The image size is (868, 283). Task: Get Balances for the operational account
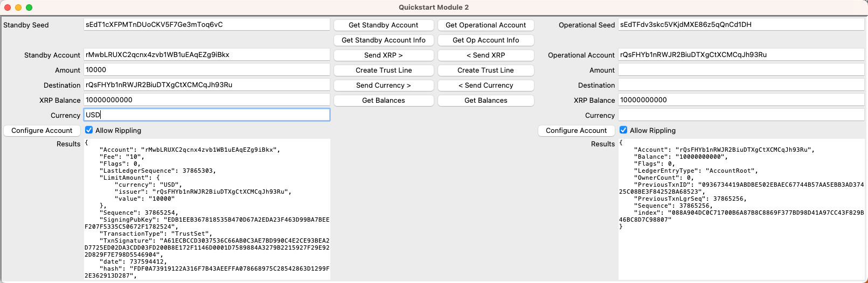(x=485, y=101)
